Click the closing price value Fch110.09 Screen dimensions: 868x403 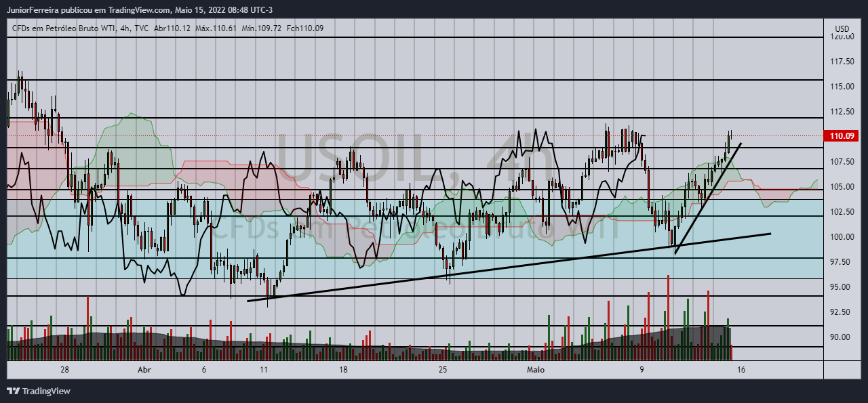click(x=305, y=28)
